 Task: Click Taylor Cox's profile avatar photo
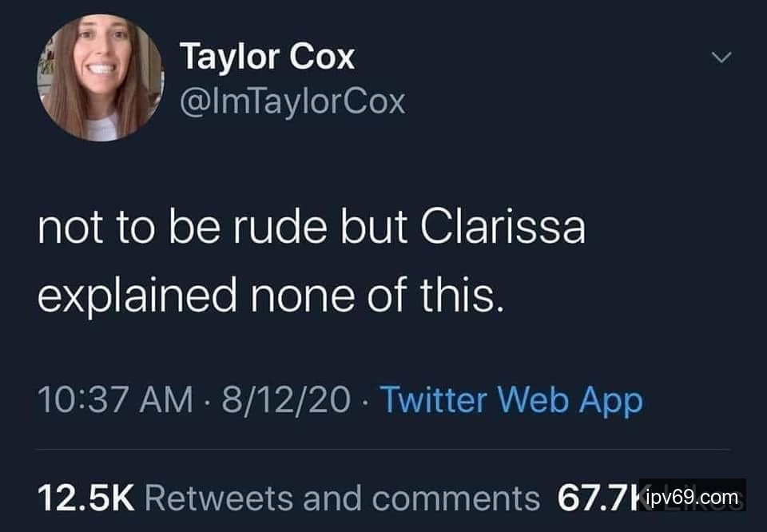click(x=99, y=78)
